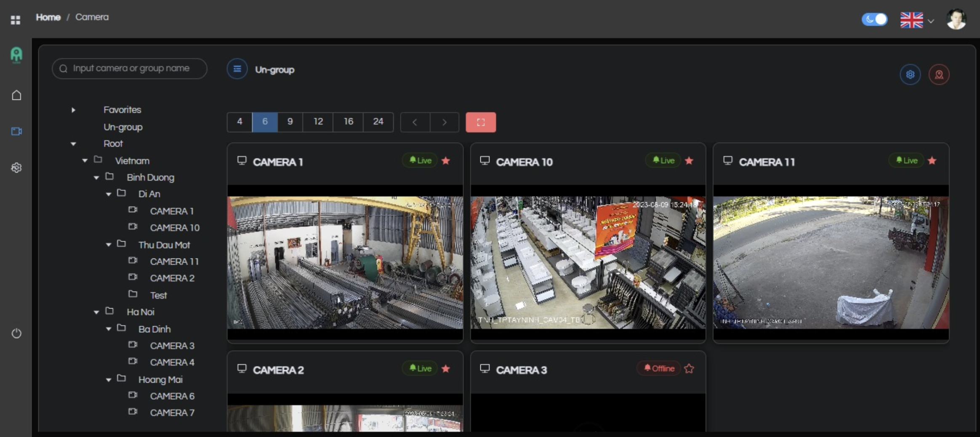Collapse the Ha Noi tree arrow
The height and width of the screenshot is (437, 980).
96,312
